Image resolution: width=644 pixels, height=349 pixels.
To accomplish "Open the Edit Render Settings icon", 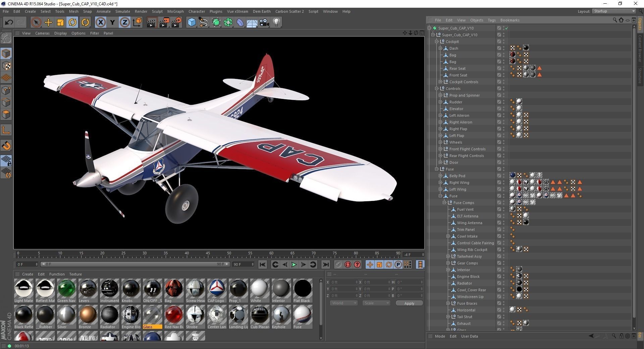I will (x=176, y=22).
